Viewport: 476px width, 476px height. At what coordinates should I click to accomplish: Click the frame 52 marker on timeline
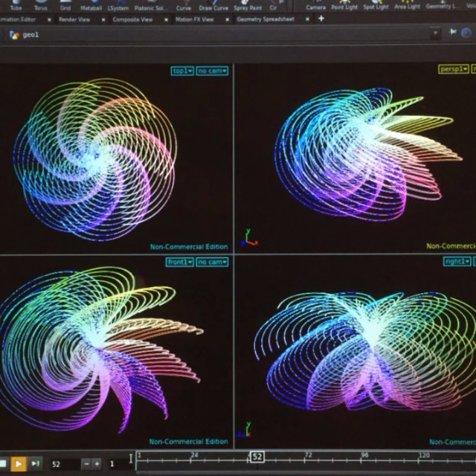click(257, 457)
